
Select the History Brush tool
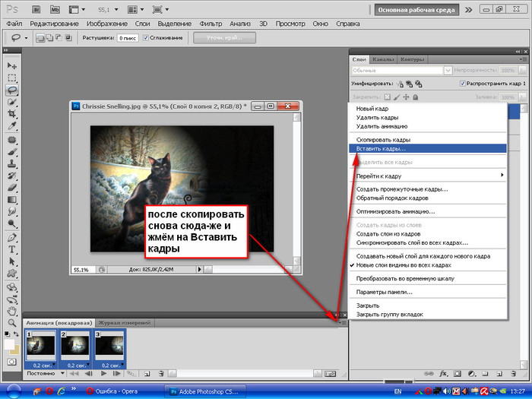coord(12,176)
